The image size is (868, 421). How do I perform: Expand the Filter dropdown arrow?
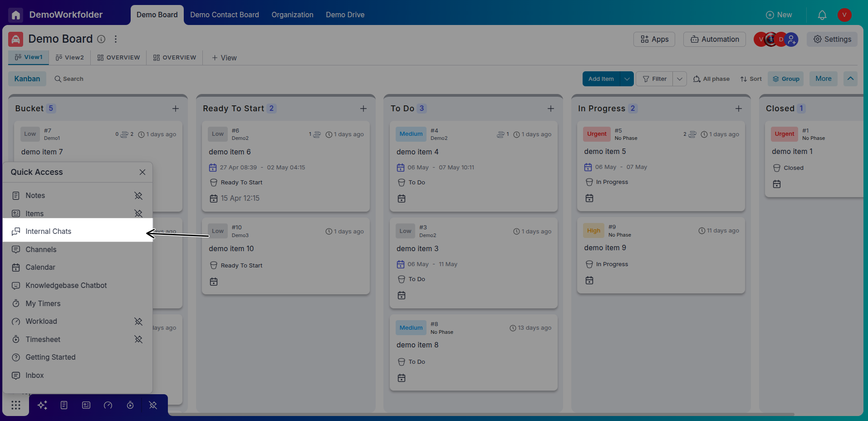click(680, 79)
